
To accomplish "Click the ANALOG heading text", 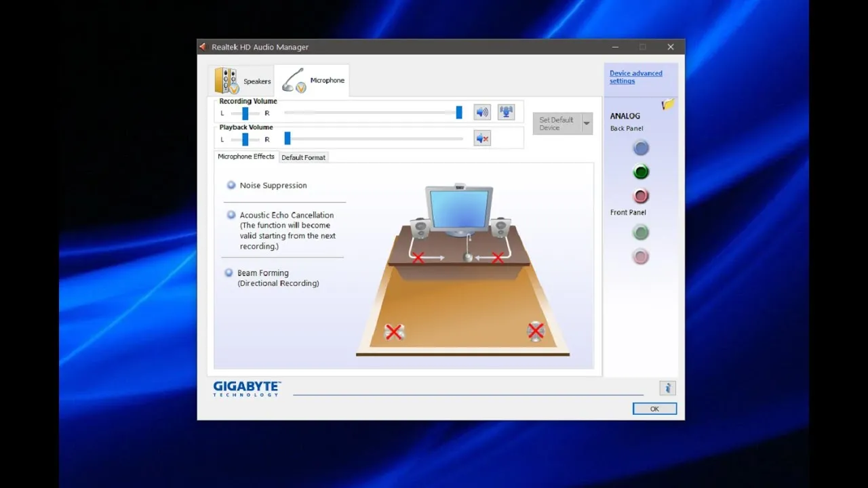I will 625,116.
